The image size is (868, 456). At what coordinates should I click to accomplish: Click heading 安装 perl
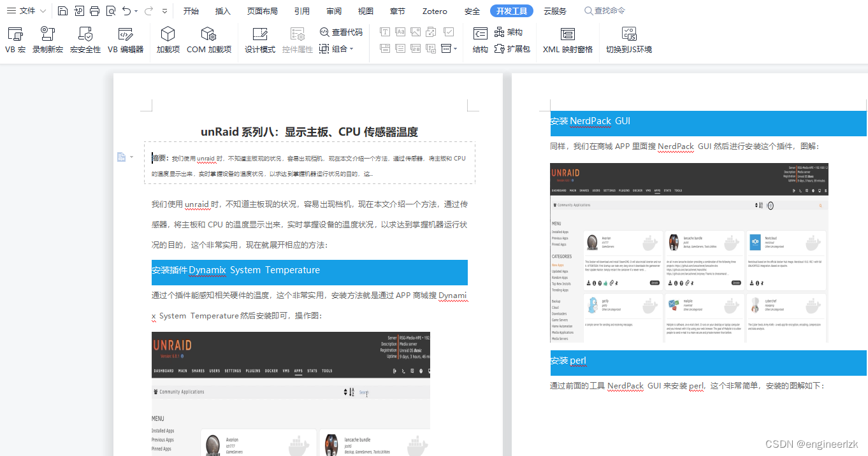[709, 363]
